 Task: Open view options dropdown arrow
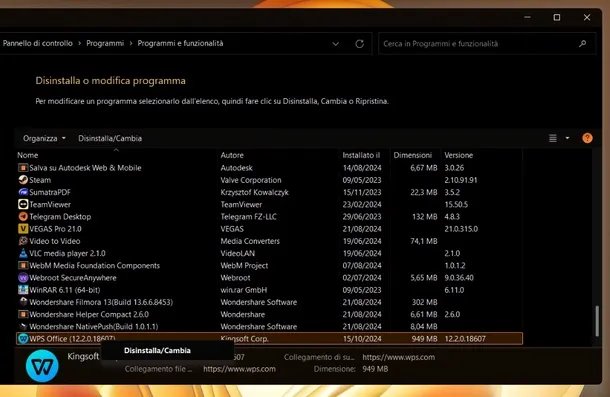coord(567,138)
